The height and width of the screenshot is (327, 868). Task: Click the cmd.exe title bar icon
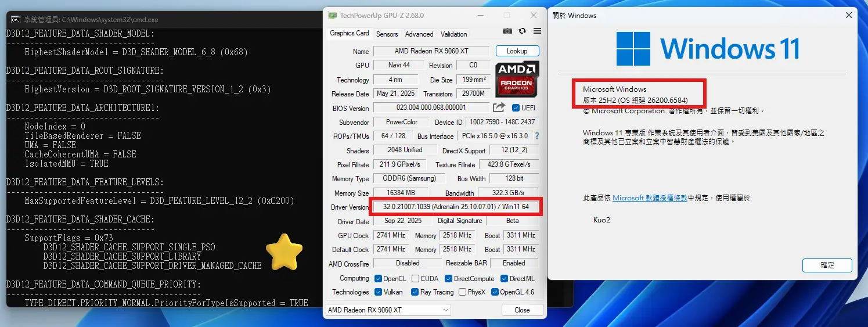point(16,19)
